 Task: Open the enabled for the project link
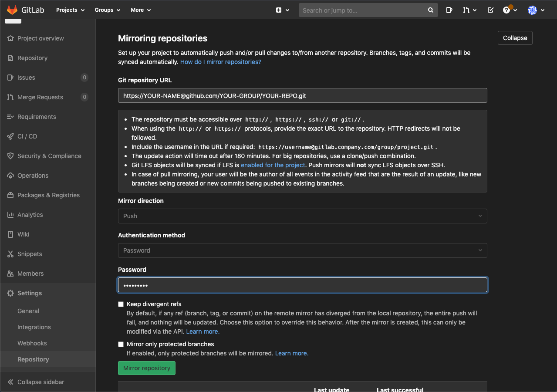(273, 165)
